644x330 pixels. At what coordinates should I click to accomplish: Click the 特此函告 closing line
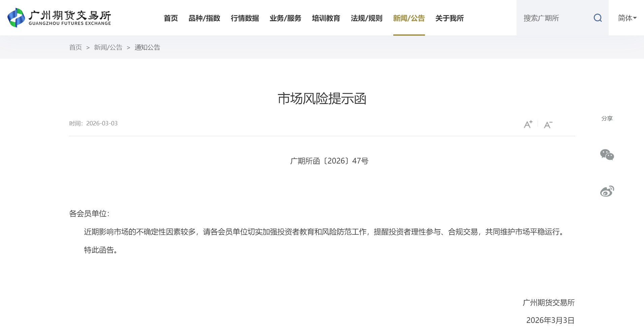pos(101,250)
